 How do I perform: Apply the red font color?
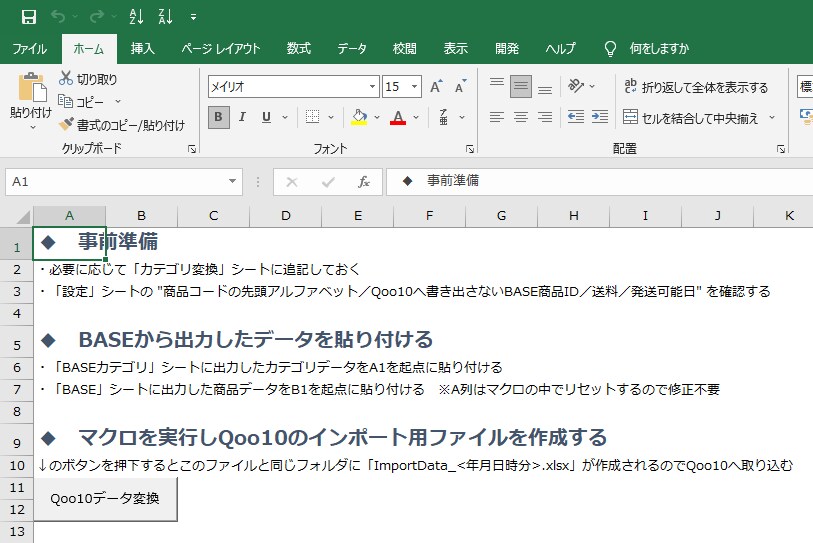pyautogui.click(x=398, y=117)
